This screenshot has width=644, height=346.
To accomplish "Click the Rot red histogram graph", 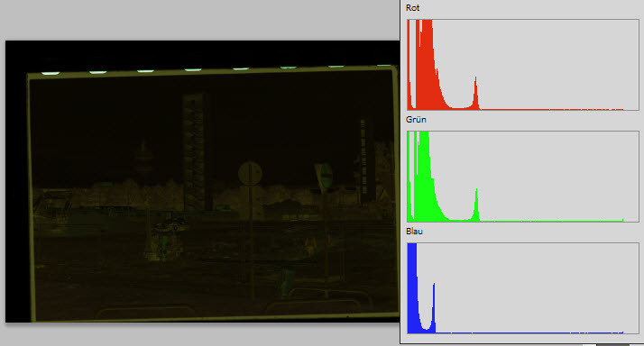I will click(523, 65).
